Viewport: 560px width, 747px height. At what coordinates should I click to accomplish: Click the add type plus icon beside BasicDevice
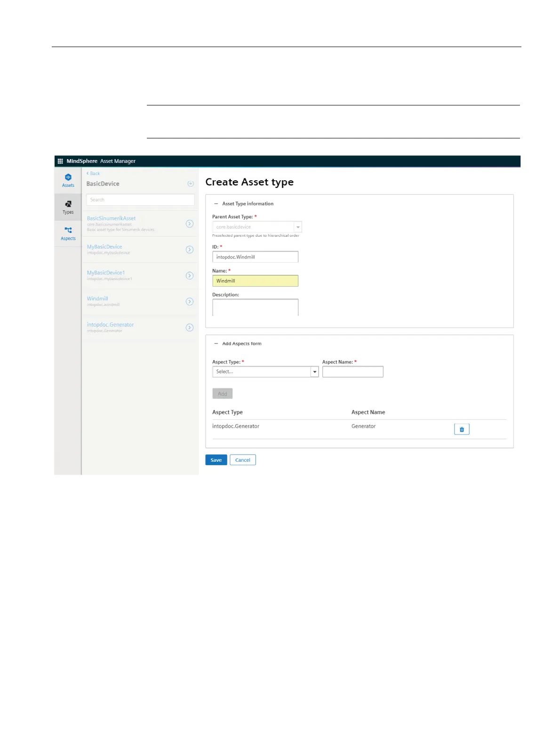[x=191, y=184]
